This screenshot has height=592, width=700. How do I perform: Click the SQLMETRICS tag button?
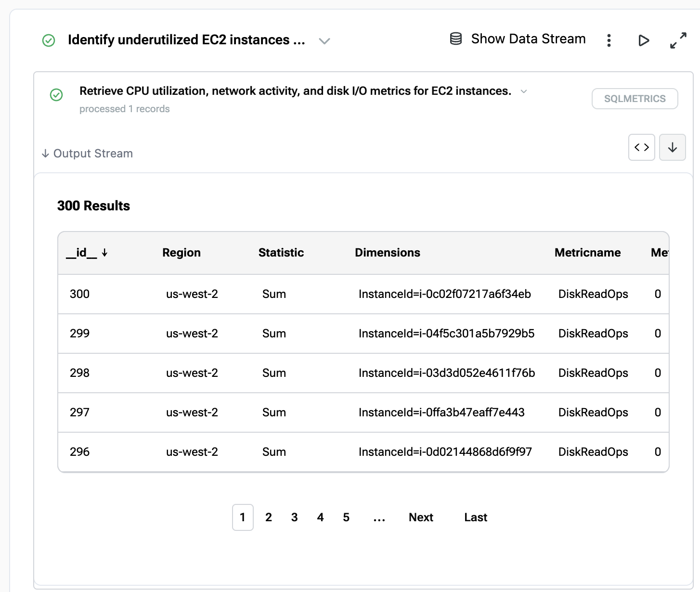635,99
